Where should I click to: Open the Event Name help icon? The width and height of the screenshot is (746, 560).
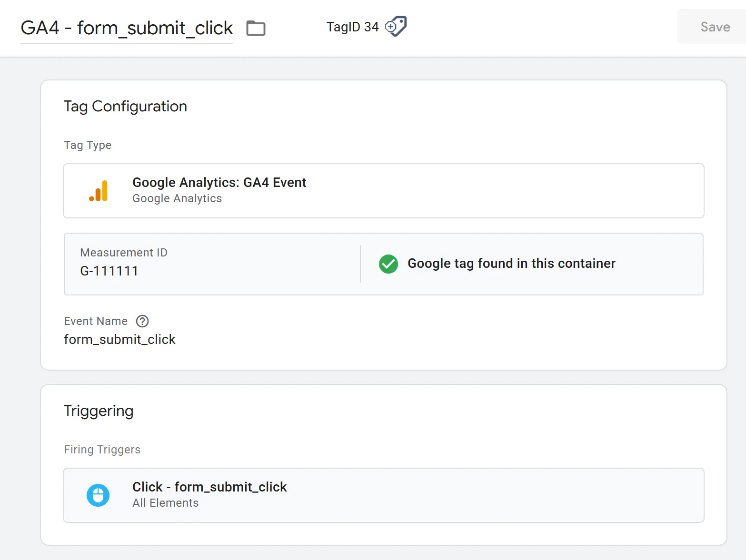point(142,321)
